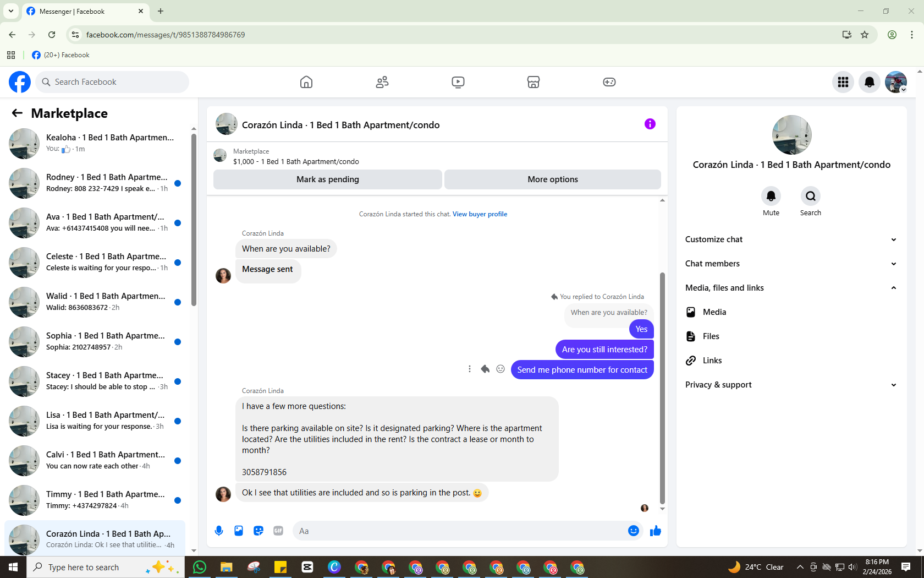Screen dimensions: 924x578
Task: Open a new browser tab
Action: point(161,11)
